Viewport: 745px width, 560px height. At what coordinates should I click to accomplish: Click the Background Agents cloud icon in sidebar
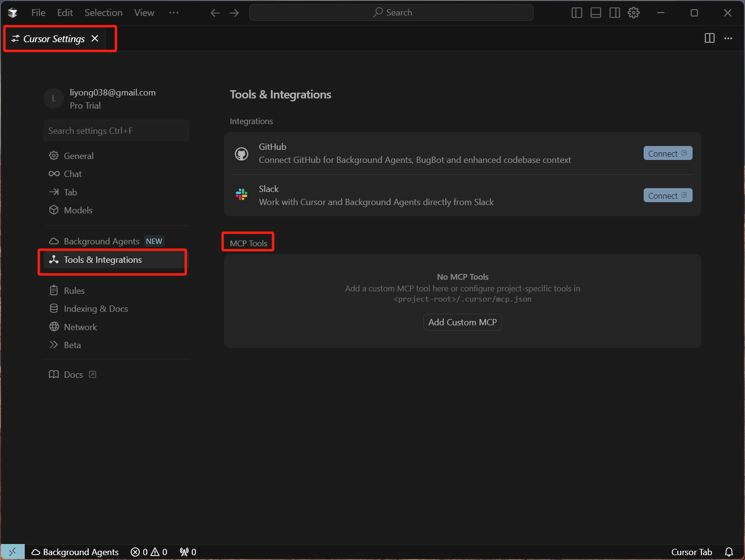(x=54, y=241)
